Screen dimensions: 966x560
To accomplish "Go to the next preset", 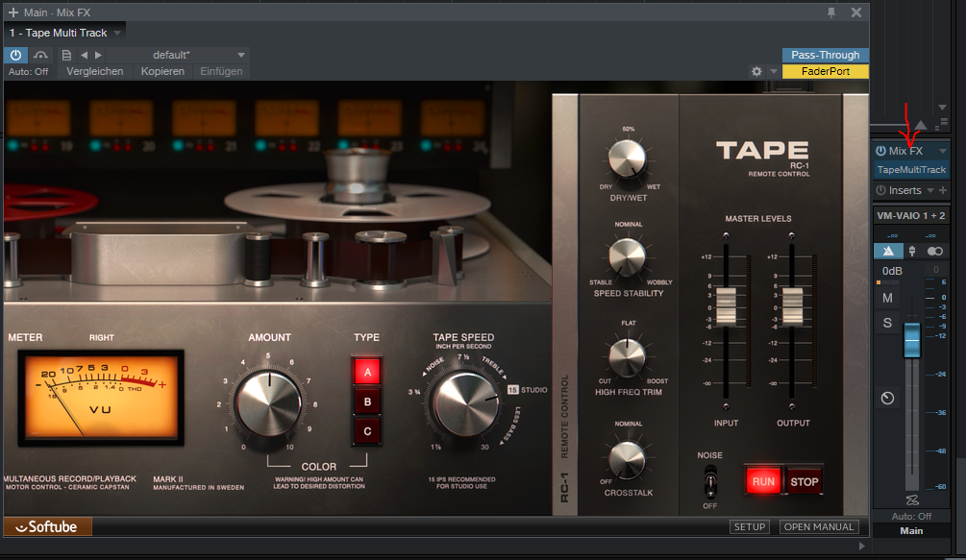I will [99, 55].
